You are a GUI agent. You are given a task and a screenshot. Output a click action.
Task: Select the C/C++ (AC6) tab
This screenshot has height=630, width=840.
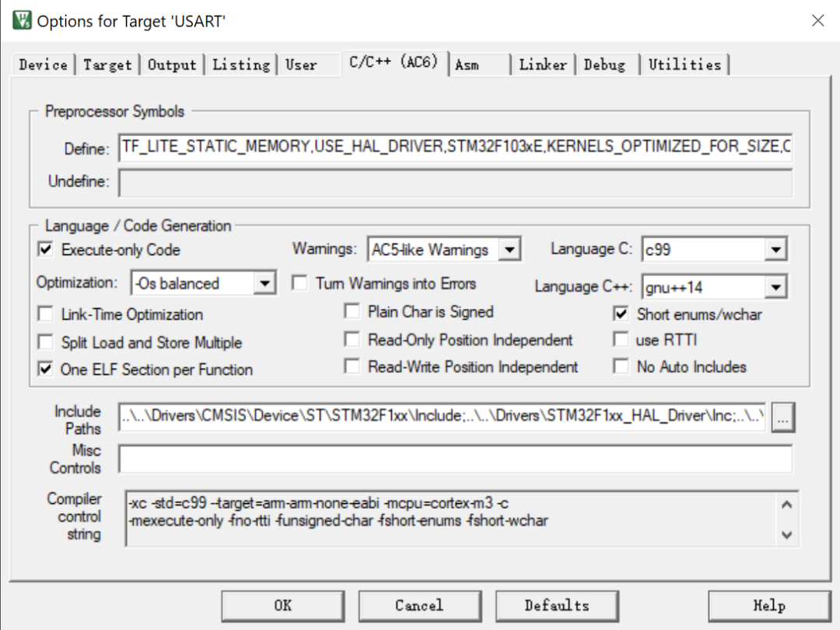click(394, 63)
